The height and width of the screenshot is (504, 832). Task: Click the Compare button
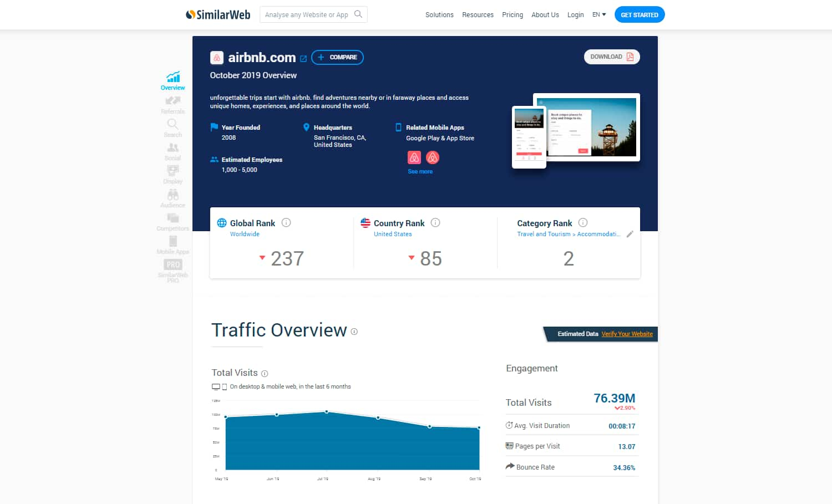[337, 57]
